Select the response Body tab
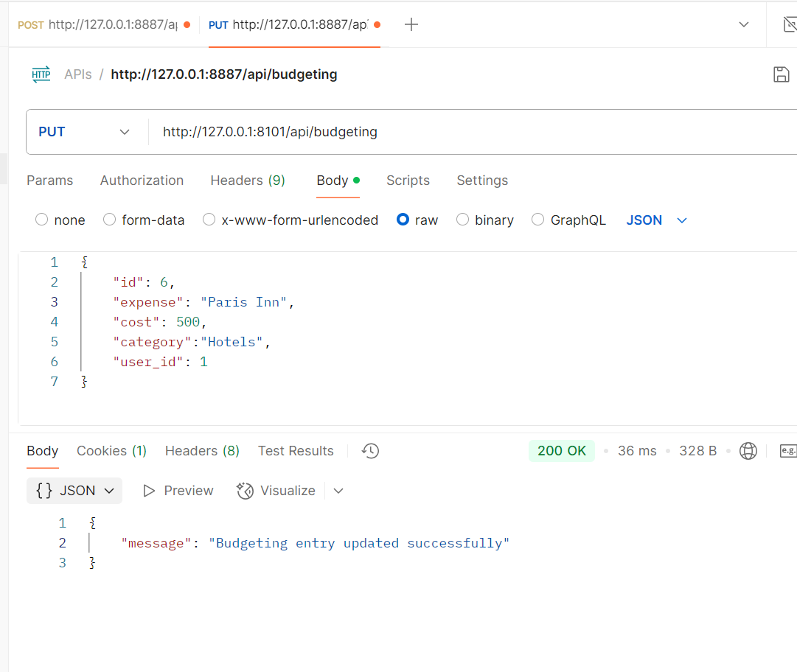The width and height of the screenshot is (797, 672). coord(43,450)
